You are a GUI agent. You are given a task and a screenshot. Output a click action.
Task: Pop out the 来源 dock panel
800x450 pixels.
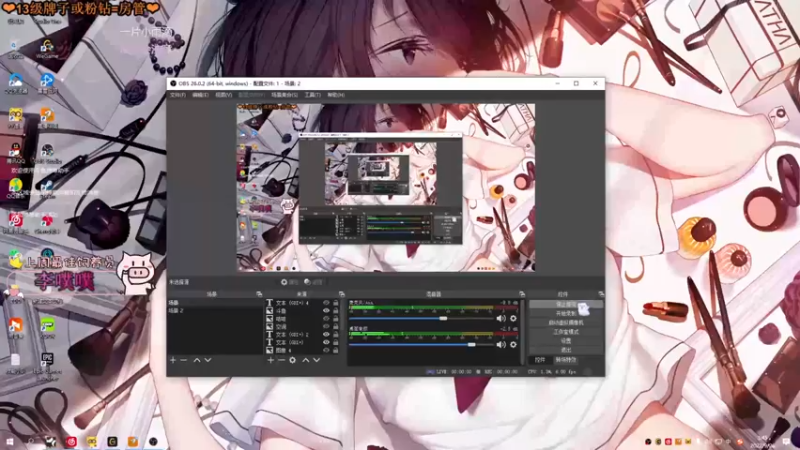click(342, 294)
